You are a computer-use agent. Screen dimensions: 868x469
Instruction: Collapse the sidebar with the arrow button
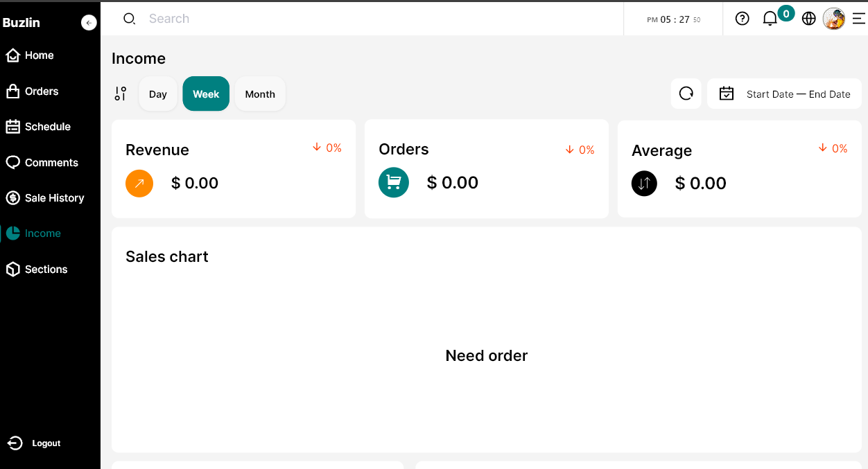[x=89, y=23]
